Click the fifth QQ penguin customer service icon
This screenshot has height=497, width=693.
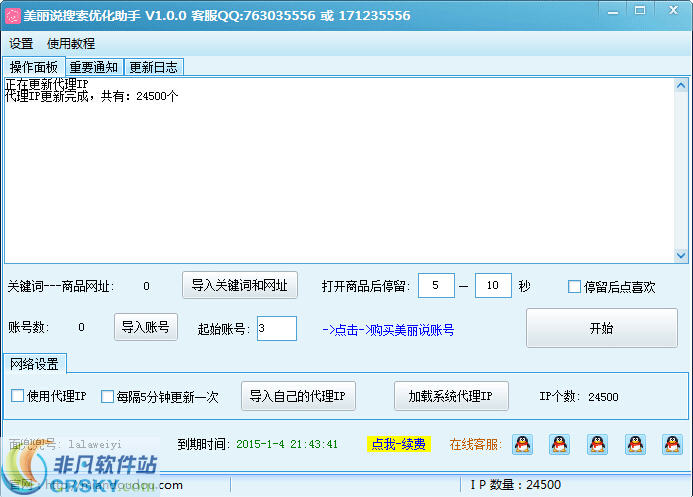tap(672, 444)
